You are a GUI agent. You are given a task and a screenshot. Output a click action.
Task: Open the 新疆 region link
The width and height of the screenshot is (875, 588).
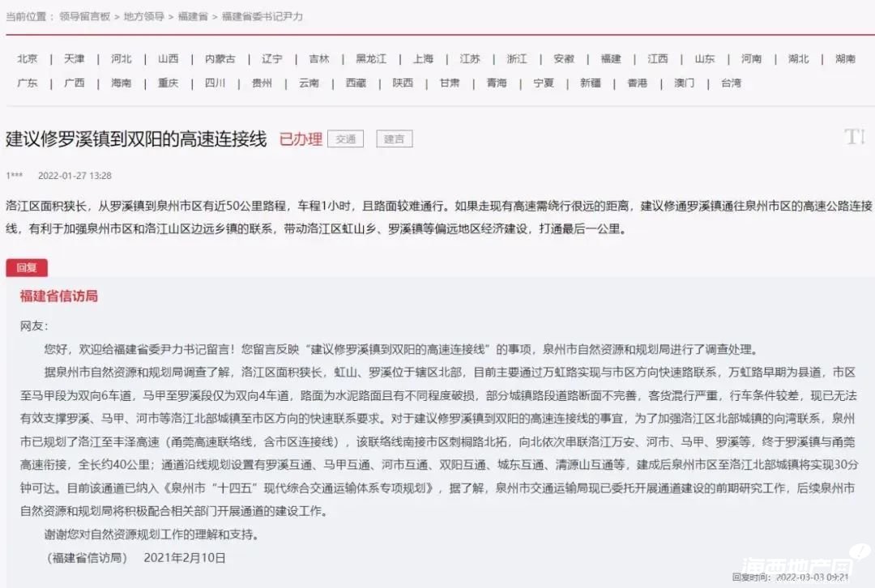[x=590, y=83]
